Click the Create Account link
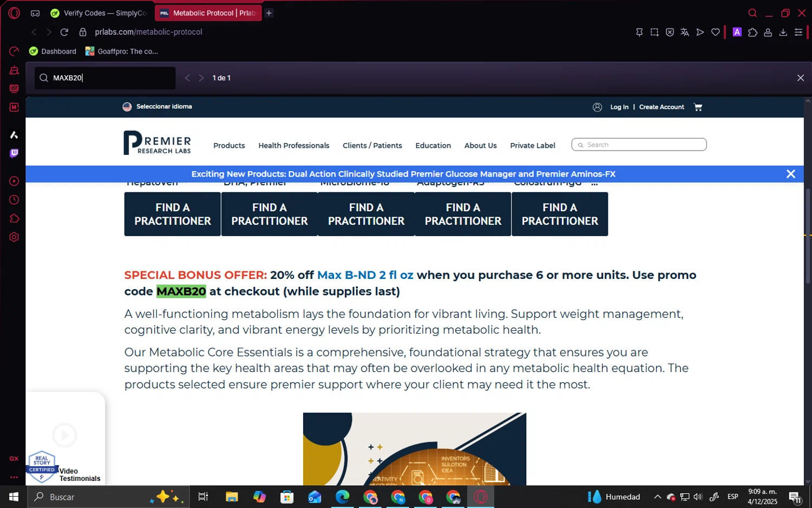Viewport: 812px width, 508px height. click(x=662, y=107)
